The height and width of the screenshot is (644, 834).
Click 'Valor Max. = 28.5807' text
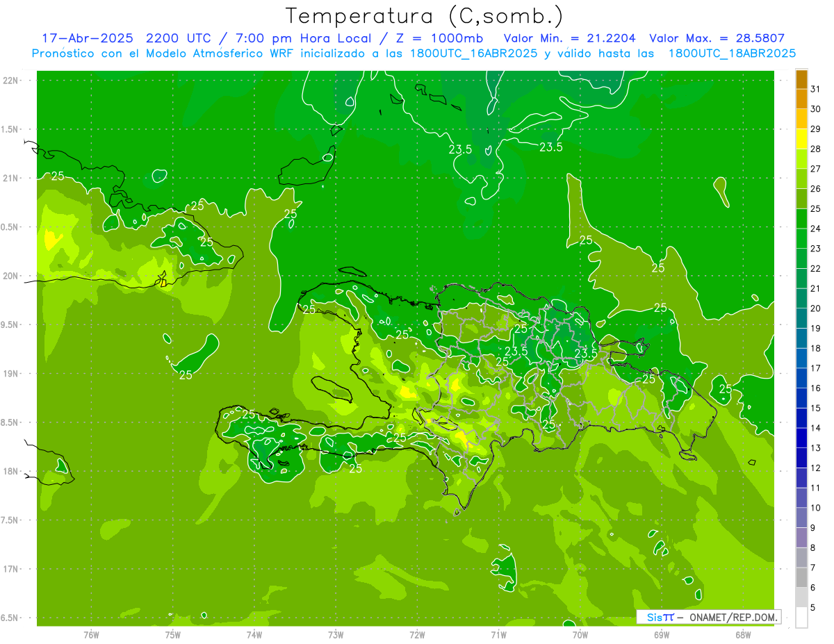click(717, 38)
